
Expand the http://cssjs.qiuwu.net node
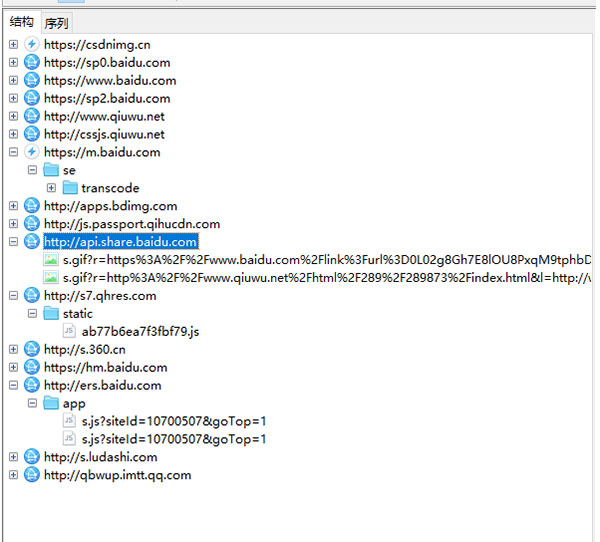13,134
